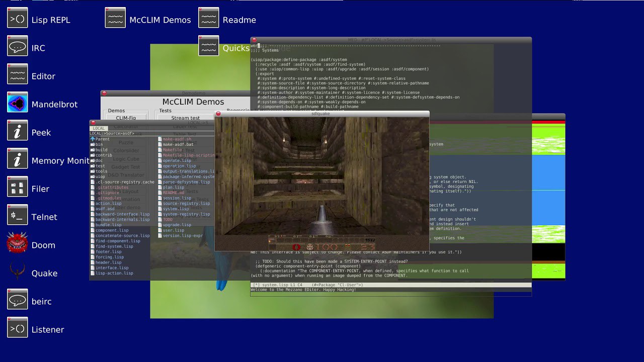This screenshot has width=644, height=362.
Task: Click the sdlquake window title bar
Action: point(322,114)
